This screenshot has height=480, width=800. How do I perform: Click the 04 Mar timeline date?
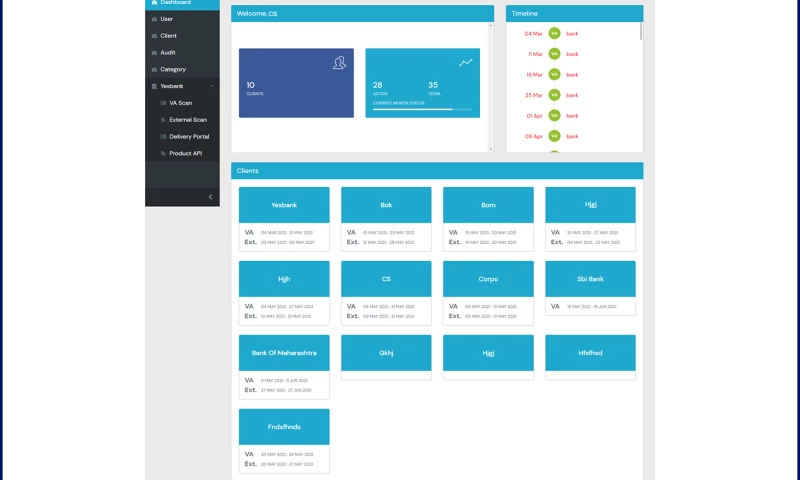[x=533, y=34]
